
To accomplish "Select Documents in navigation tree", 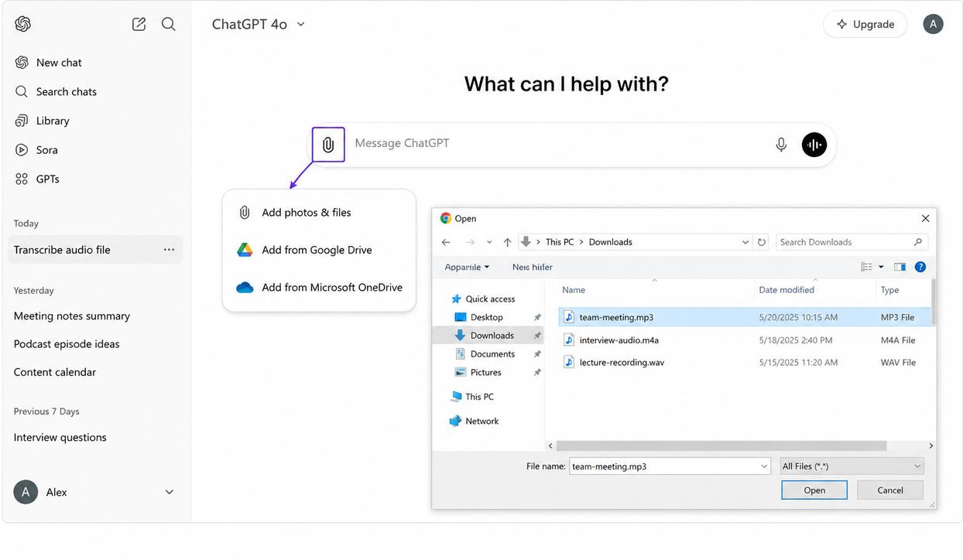I will click(x=492, y=354).
